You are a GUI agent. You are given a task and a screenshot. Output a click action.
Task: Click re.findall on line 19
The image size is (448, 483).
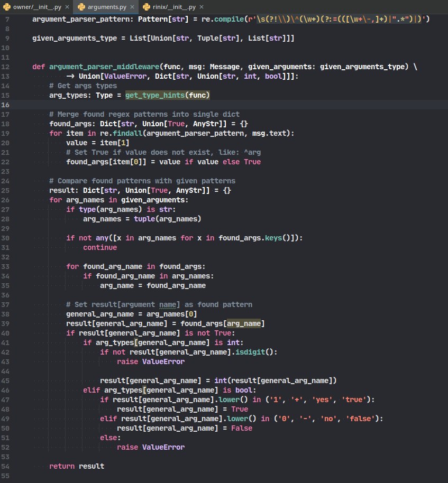(x=121, y=133)
